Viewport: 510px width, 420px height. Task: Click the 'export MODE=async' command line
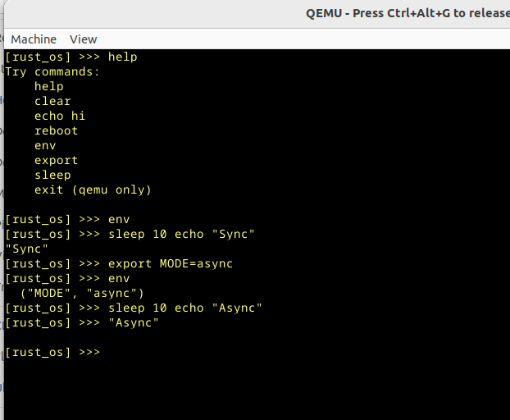pyautogui.click(x=171, y=264)
